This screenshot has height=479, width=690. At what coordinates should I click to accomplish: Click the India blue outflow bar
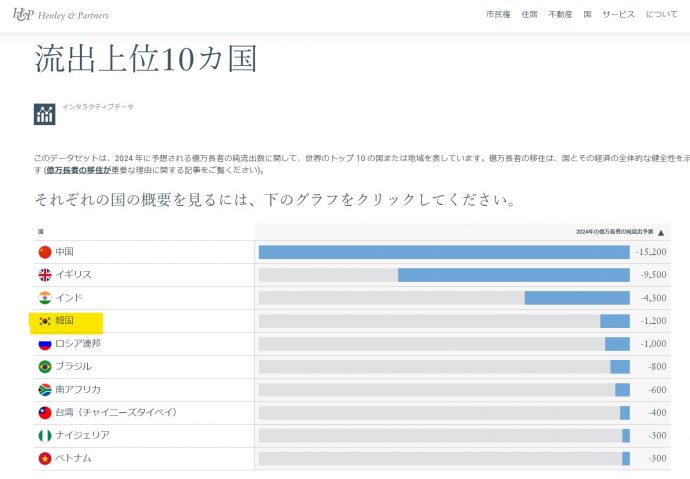click(577, 298)
